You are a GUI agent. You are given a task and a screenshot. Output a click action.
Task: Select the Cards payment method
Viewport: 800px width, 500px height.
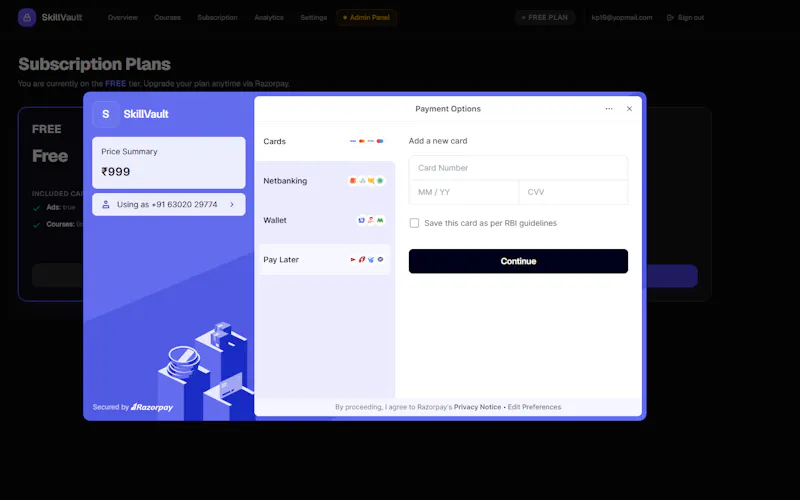point(324,141)
